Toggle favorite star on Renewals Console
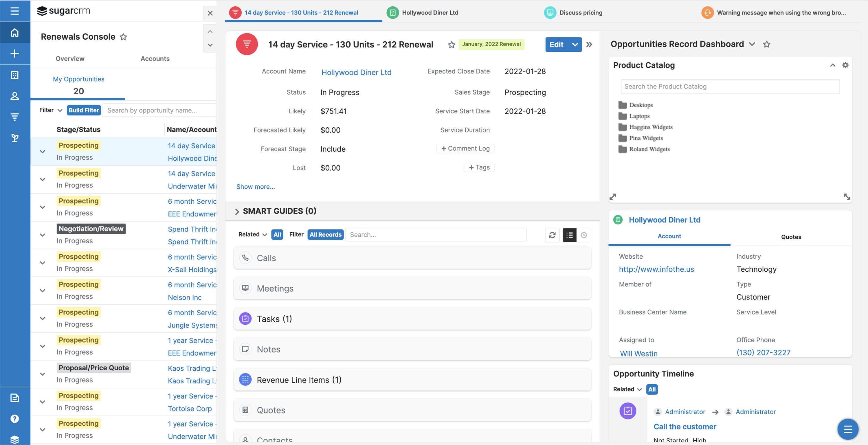Image resolution: width=868 pixels, height=445 pixels. click(x=123, y=37)
